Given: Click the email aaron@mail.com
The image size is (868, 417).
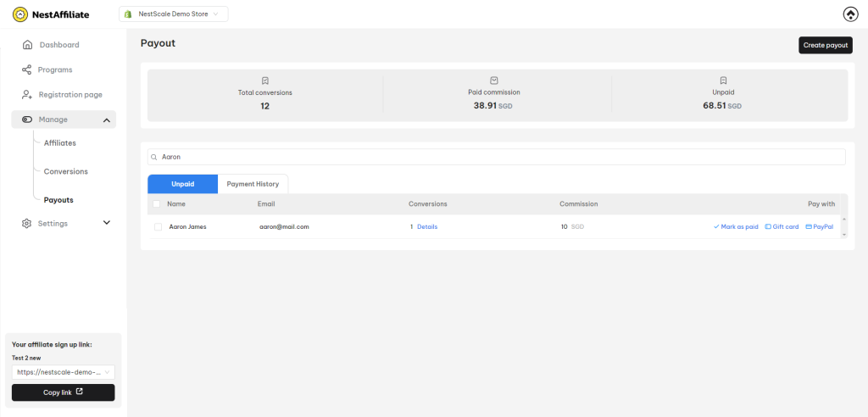Looking at the screenshot, I should pos(284,226).
